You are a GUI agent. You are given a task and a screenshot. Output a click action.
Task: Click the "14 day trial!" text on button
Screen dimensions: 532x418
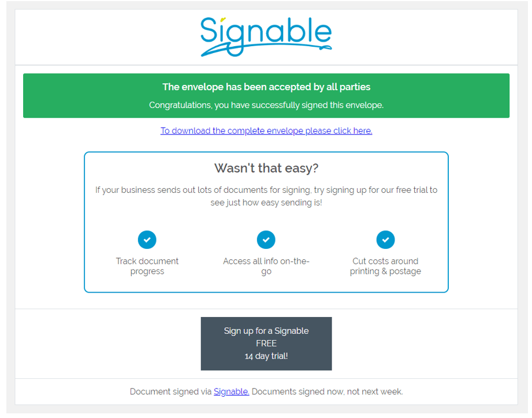click(x=266, y=356)
